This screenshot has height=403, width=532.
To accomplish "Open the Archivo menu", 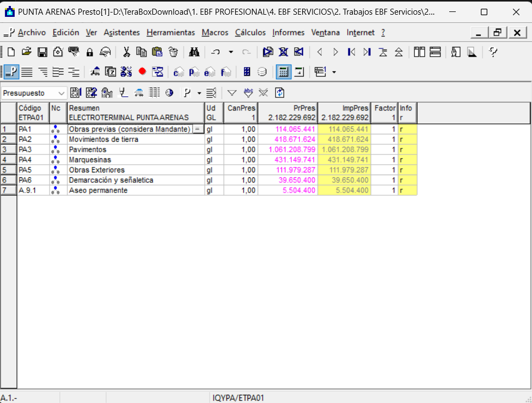I will [32, 33].
